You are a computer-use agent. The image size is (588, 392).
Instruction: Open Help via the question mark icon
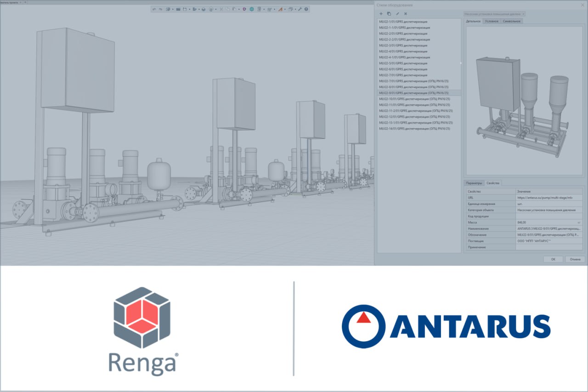306,9
